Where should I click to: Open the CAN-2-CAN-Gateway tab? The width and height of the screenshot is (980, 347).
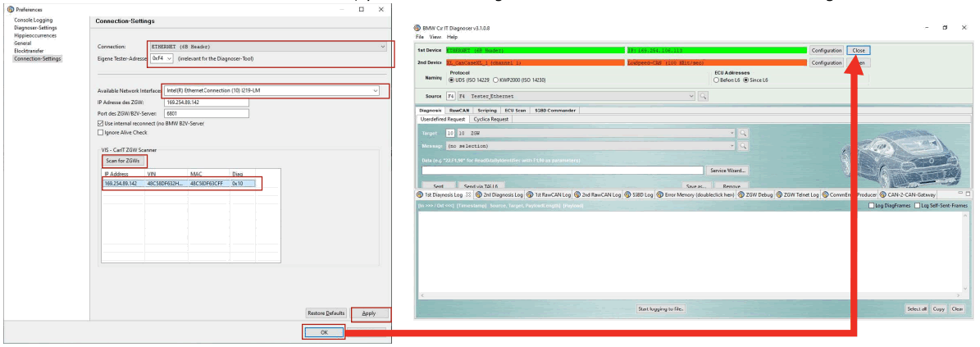908,195
